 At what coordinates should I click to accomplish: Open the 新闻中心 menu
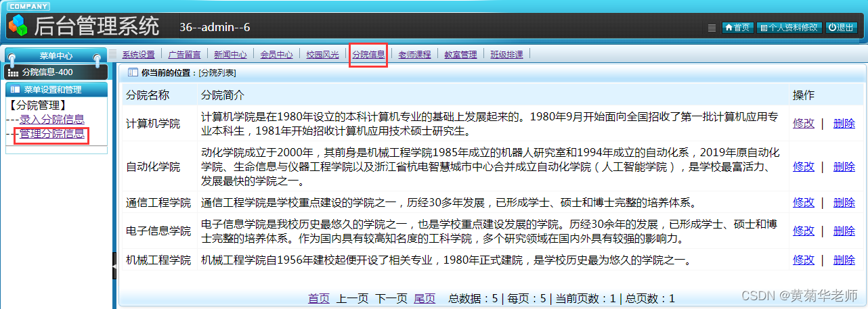[230, 55]
